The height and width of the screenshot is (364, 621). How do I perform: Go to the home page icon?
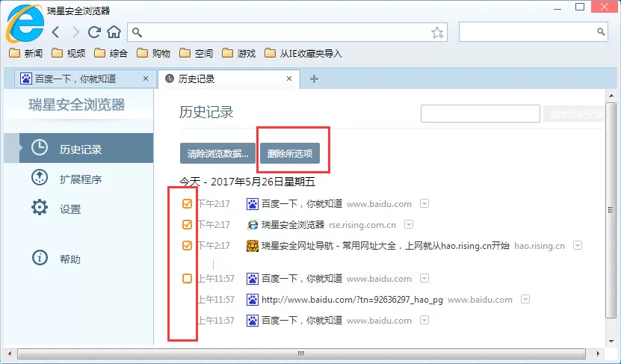[114, 32]
